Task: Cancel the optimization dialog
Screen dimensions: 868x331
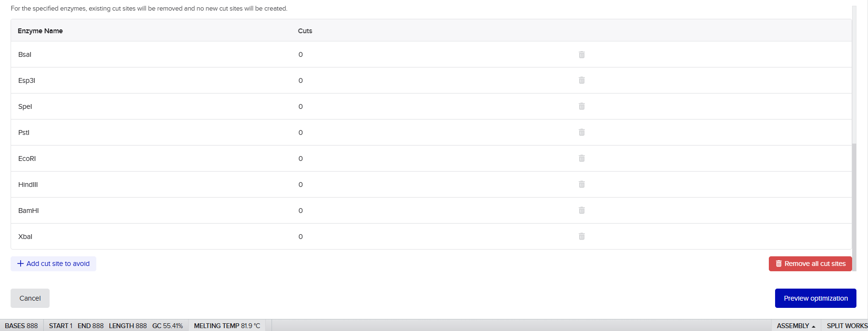Action: 30,298
